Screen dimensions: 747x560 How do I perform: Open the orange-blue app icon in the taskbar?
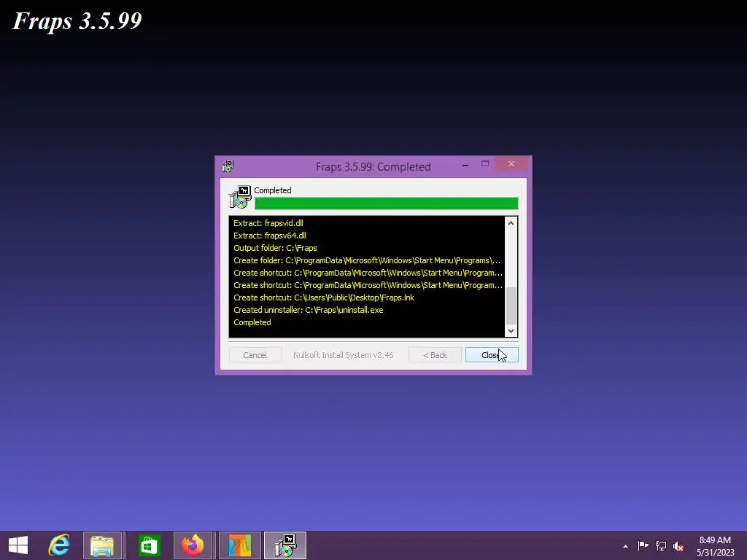click(x=239, y=545)
